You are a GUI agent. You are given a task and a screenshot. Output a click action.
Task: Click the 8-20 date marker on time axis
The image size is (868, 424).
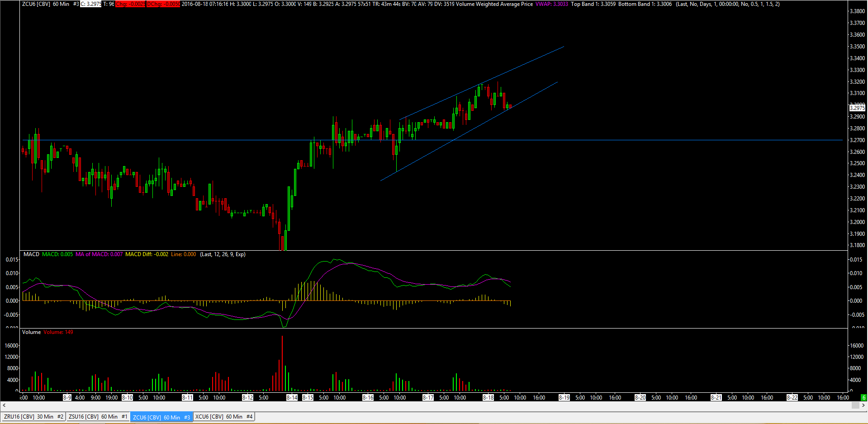point(640,398)
